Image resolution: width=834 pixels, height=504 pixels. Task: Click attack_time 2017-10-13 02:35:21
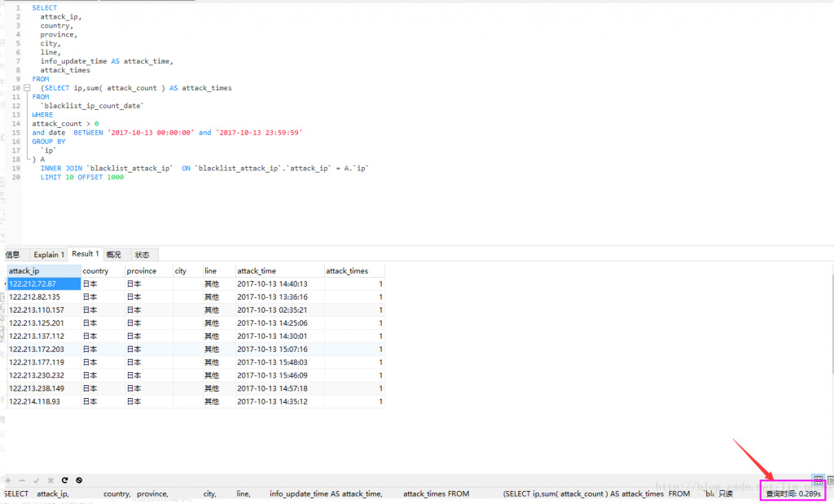280,310
